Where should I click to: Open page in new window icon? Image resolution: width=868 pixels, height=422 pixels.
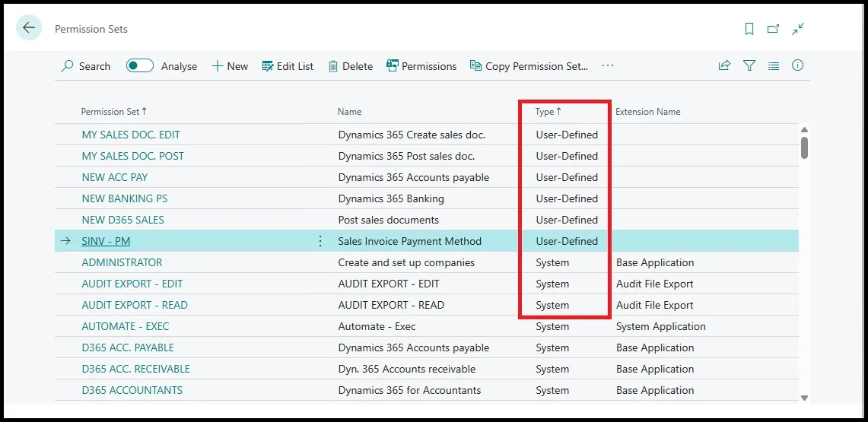774,29
